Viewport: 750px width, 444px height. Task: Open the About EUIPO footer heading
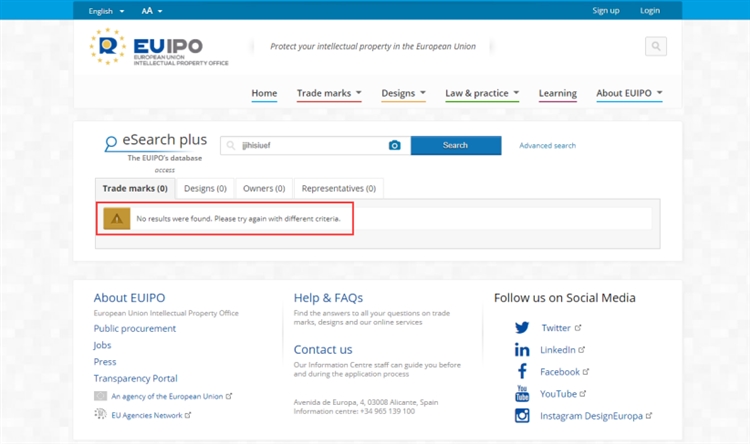[129, 298]
